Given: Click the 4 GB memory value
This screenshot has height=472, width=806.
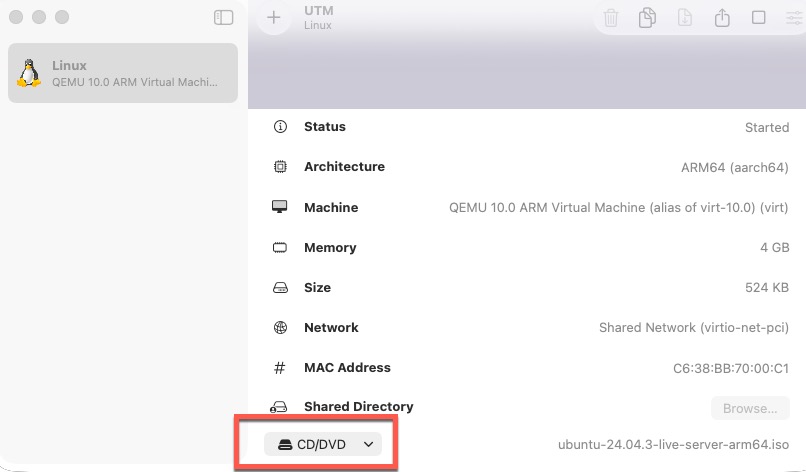Looking at the screenshot, I should point(775,248).
